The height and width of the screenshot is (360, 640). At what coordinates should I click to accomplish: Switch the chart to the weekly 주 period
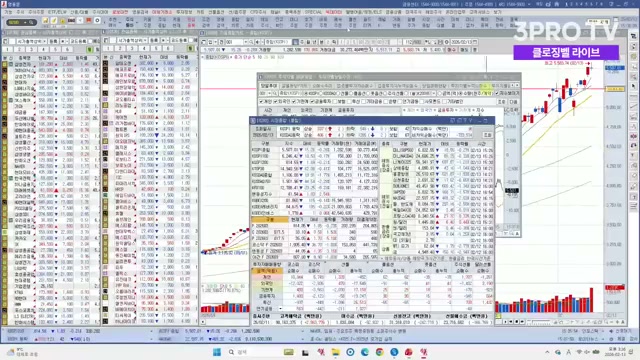coord(302,42)
